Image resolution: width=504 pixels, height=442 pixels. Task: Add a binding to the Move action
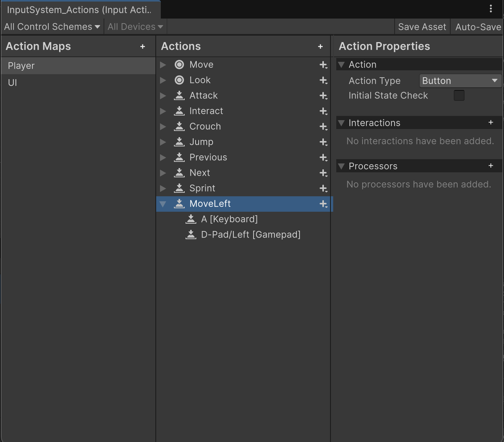[x=323, y=65]
